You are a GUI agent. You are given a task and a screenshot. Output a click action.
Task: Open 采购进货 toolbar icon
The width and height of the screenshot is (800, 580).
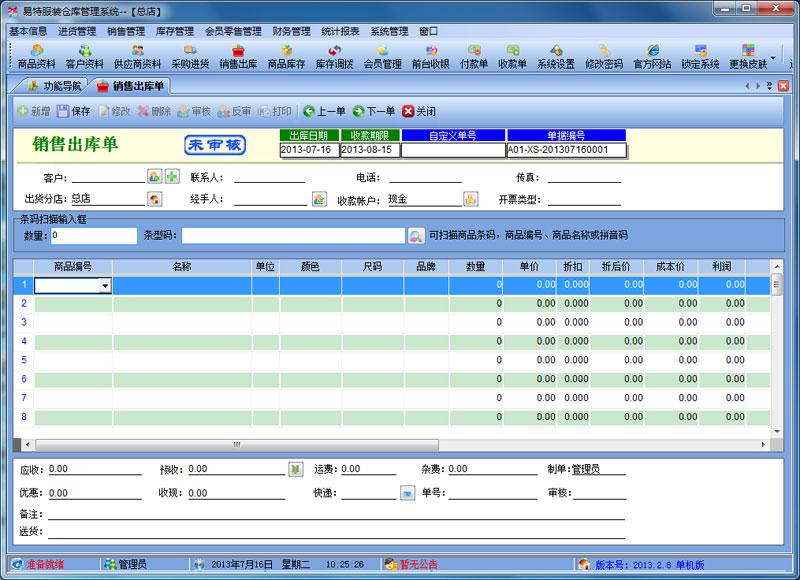(190, 56)
